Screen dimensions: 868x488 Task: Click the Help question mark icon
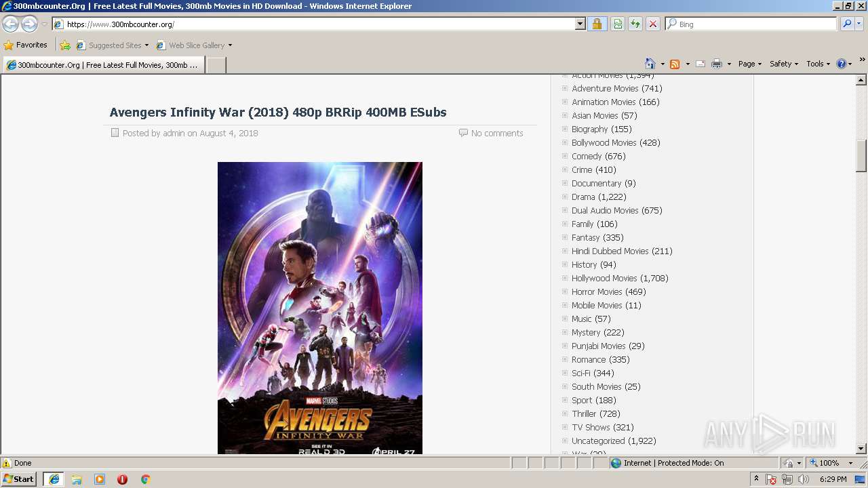pyautogui.click(x=842, y=64)
